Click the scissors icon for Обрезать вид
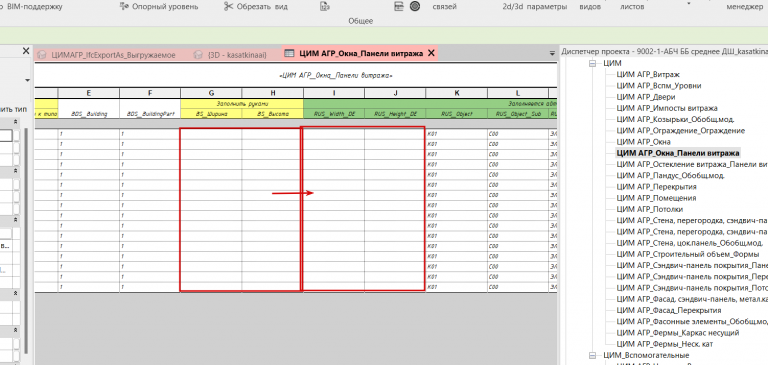Screen dimensions: 768x365 point(228,6)
